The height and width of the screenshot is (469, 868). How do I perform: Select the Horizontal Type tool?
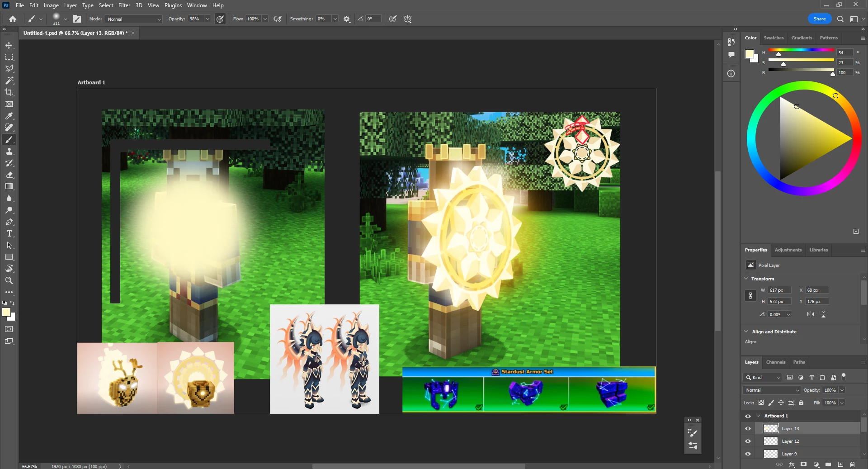pyautogui.click(x=9, y=233)
